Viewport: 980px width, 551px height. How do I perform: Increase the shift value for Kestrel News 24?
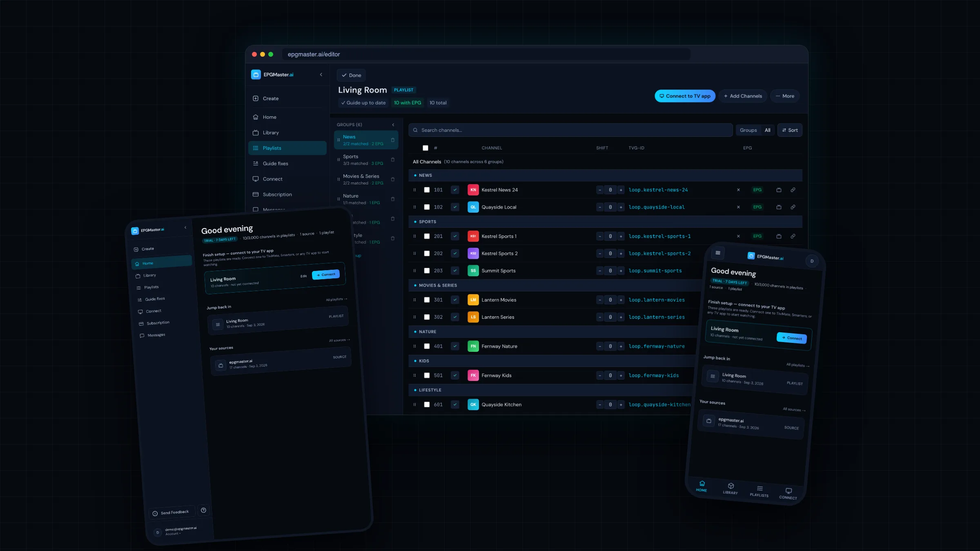coord(621,190)
